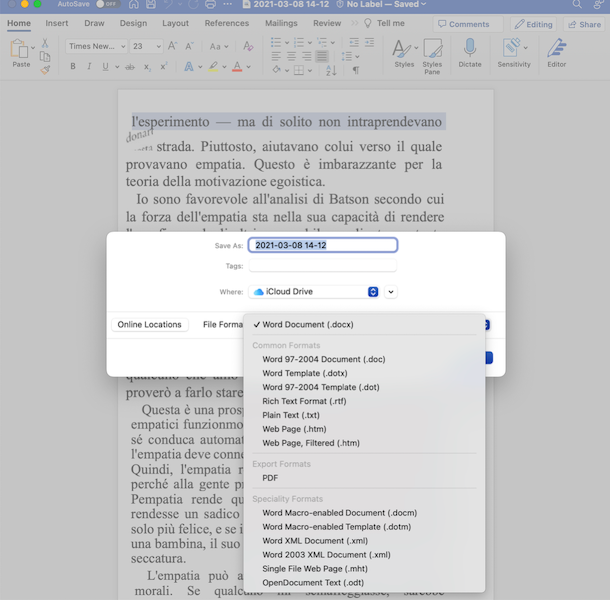Switch to the References tab
The image size is (610, 600).
click(227, 23)
